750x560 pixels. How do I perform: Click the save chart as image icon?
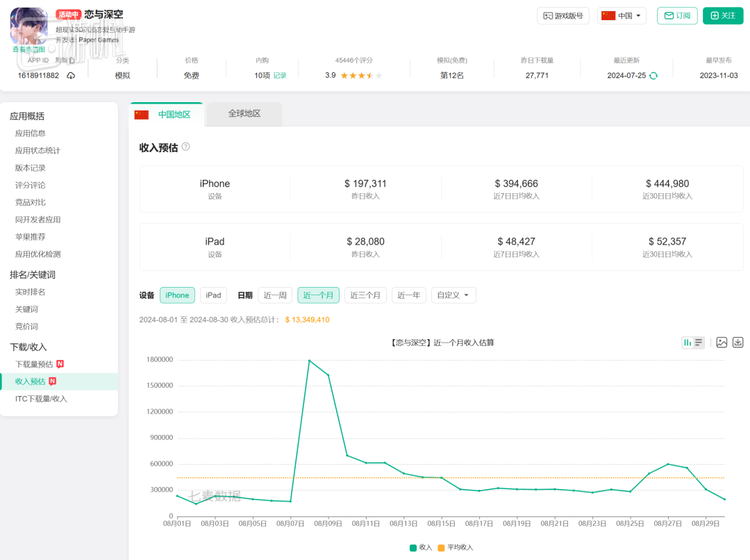(722, 342)
